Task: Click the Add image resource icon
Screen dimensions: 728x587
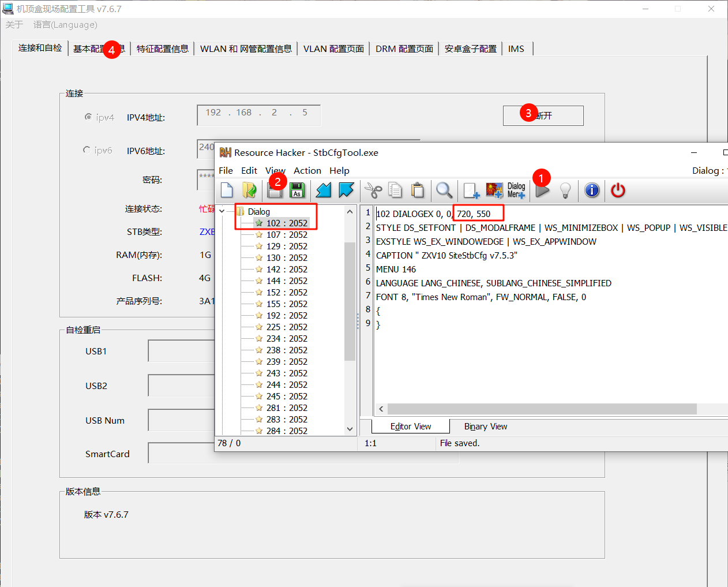Action: [x=494, y=190]
